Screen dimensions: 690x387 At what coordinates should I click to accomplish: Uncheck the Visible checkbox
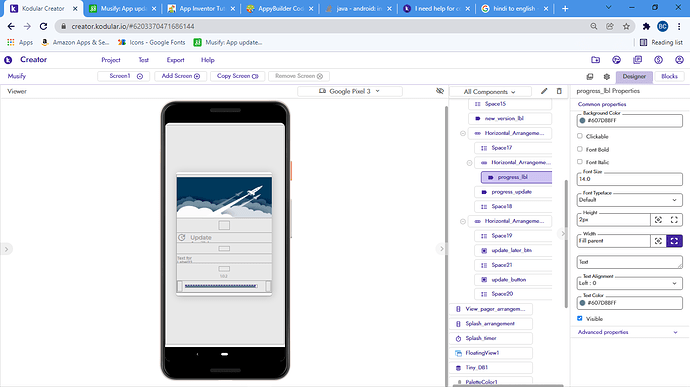click(x=580, y=318)
